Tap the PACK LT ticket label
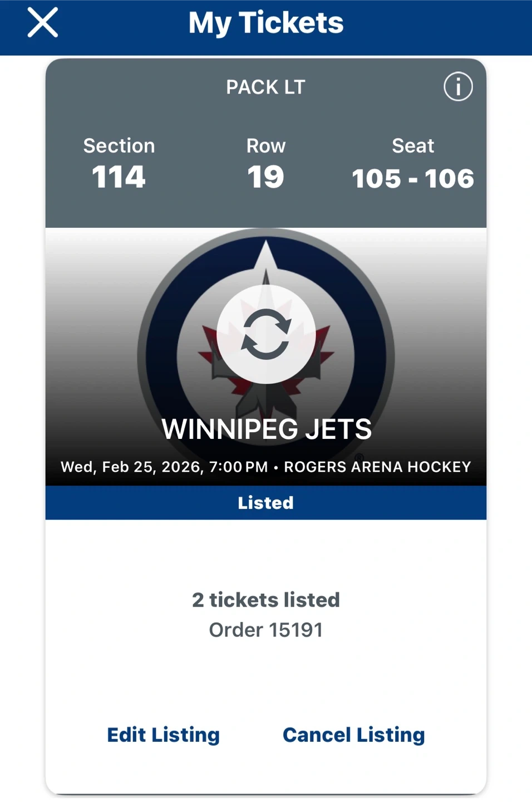The width and height of the screenshot is (532, 802). [265, 87]
